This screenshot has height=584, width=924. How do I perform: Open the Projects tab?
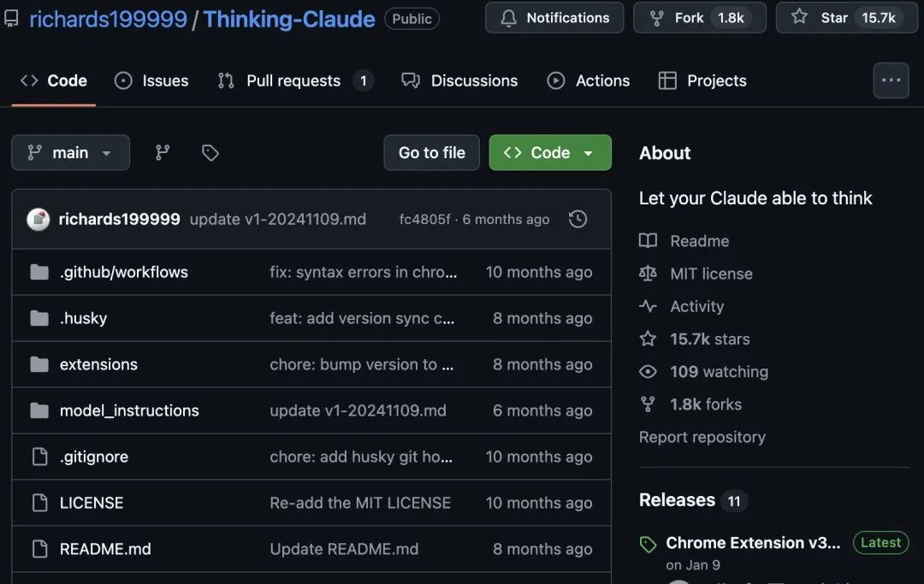[x=702, y=80]
